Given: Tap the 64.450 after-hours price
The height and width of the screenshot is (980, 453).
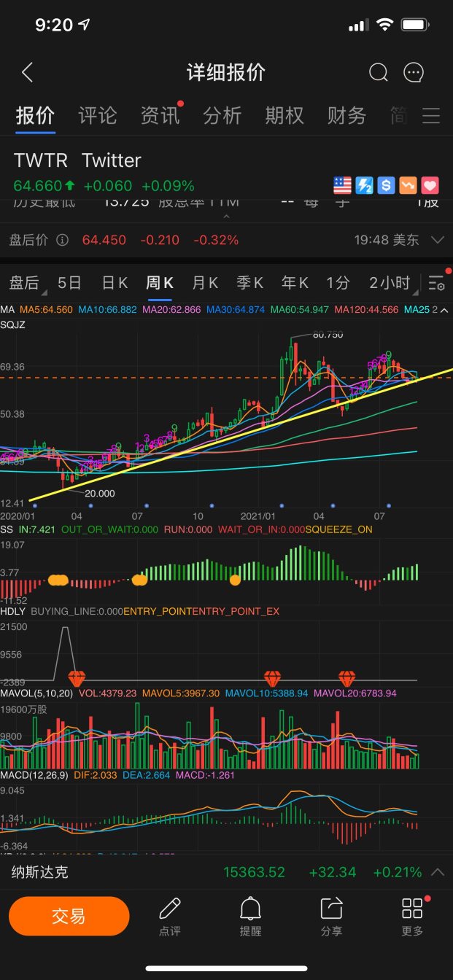Looking at the screenshot, I should click(x=104, y=240).
